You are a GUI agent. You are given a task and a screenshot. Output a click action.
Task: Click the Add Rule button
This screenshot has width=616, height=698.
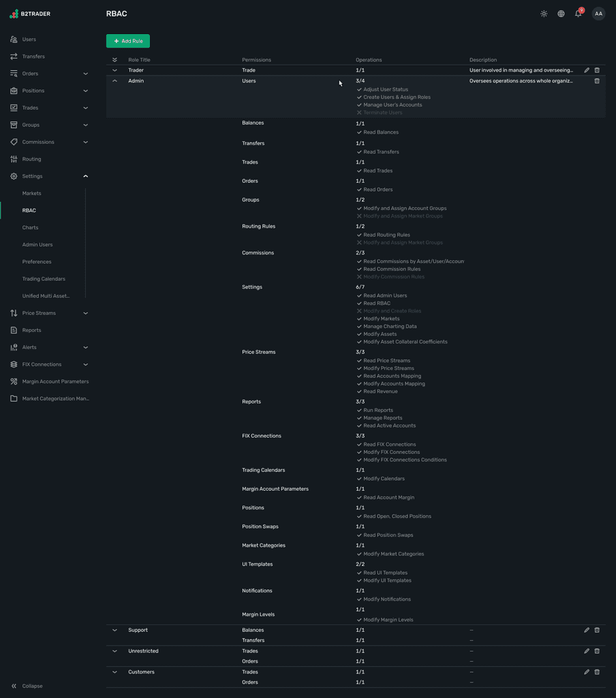click(x=128, y=41)
